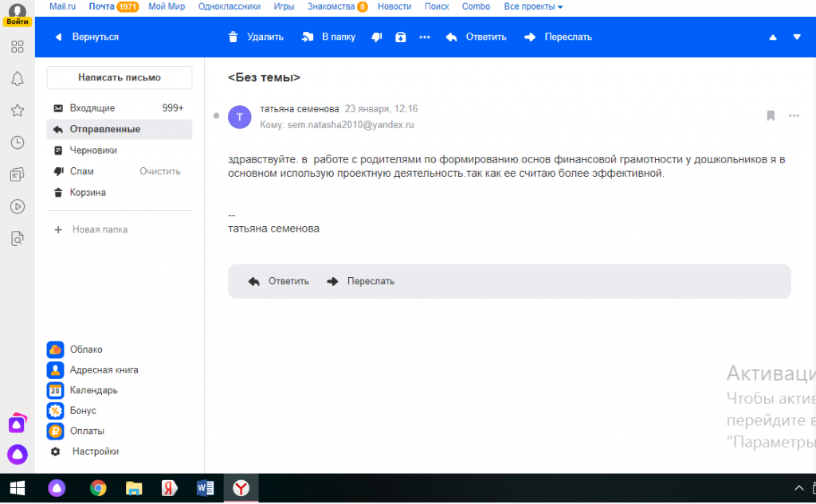Viewport: 816px width, 504px height.
Task: Open Google Chrome from the taskbar
Action: tap(98, 488)
